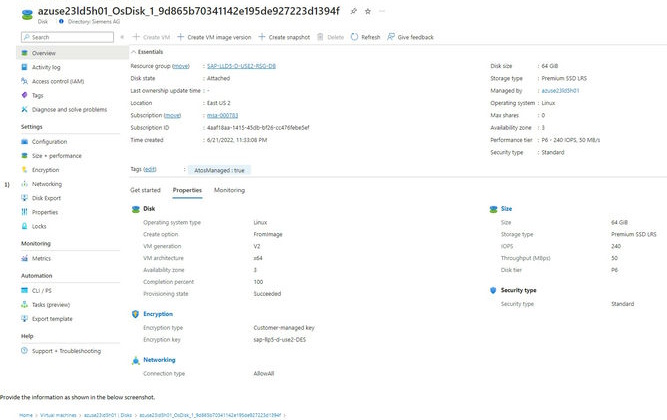
Task: Open Support + Troubleshooting icon
Action: [x=25, y=351]
